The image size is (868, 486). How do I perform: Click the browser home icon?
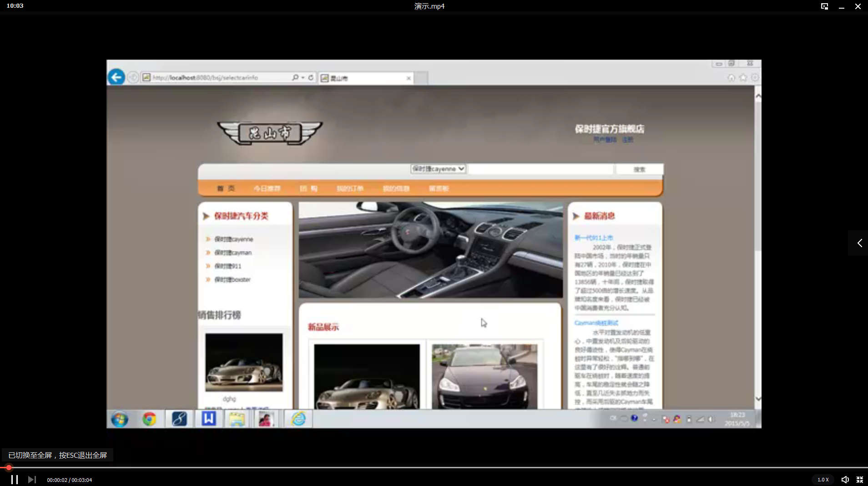pyautogui.click(x=731, y=78)
